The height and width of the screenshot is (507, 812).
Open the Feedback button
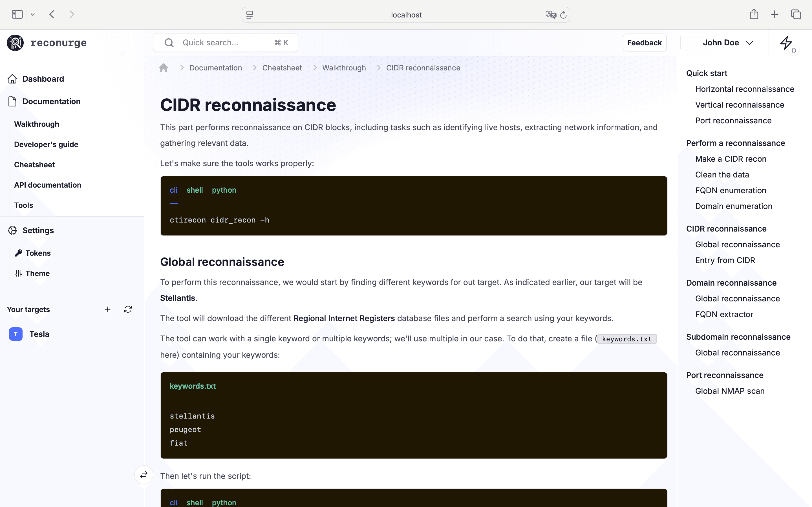coord(644,43)
